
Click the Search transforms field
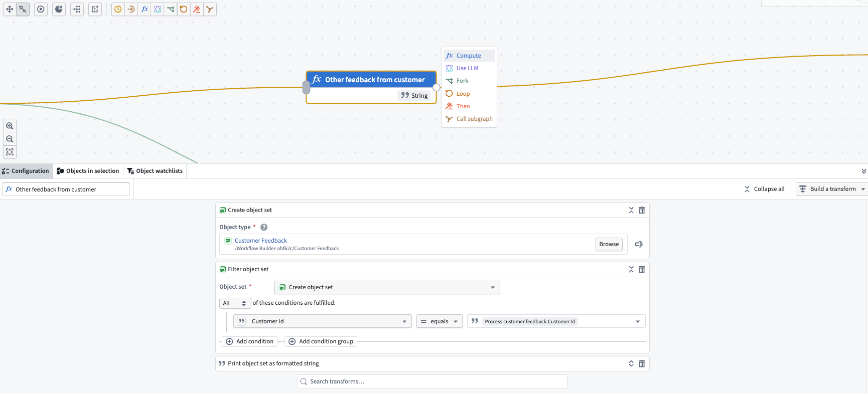point(432,381)
